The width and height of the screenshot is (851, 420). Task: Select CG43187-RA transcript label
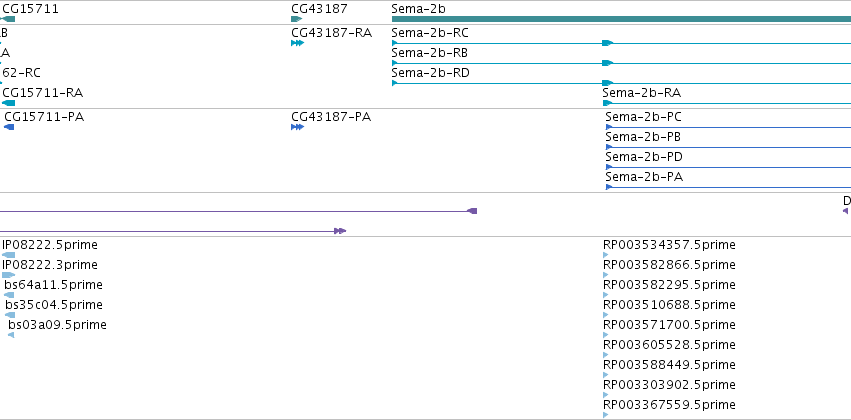coord(332,33)
